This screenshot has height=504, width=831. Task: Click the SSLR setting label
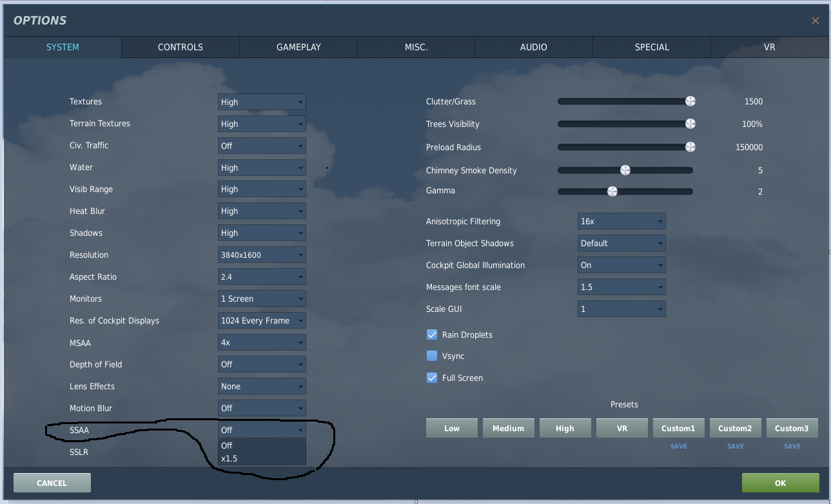click(79, 452)
